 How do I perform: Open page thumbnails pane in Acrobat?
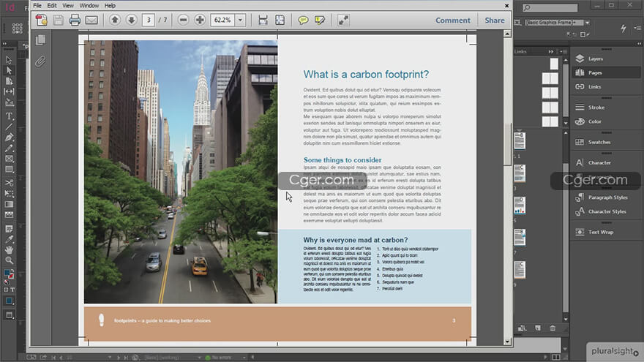pos(40,39)
